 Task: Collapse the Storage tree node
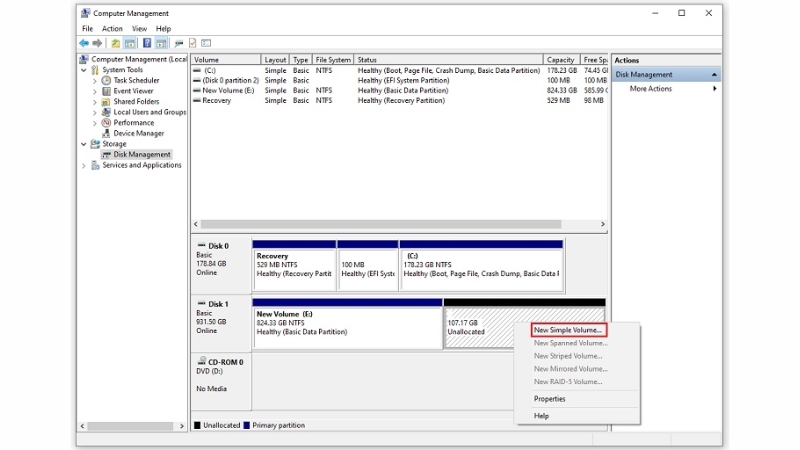[x=84, y=144]
